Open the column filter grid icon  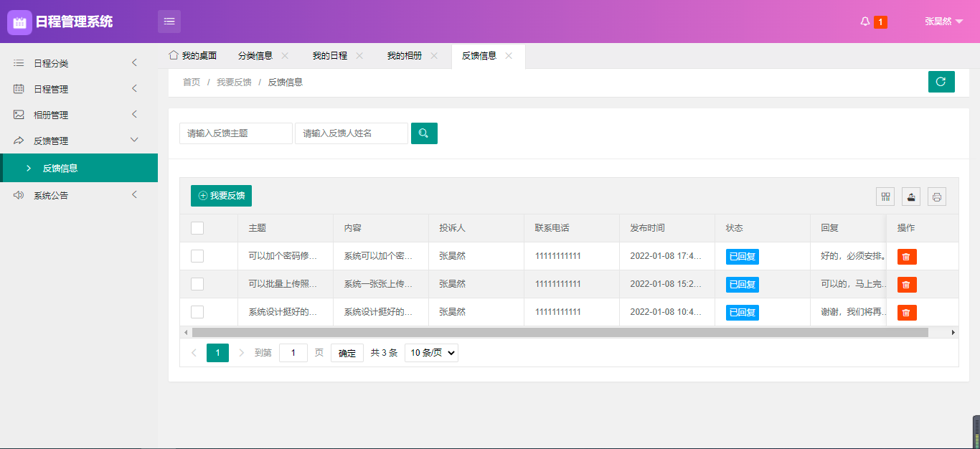pos(885,197)
